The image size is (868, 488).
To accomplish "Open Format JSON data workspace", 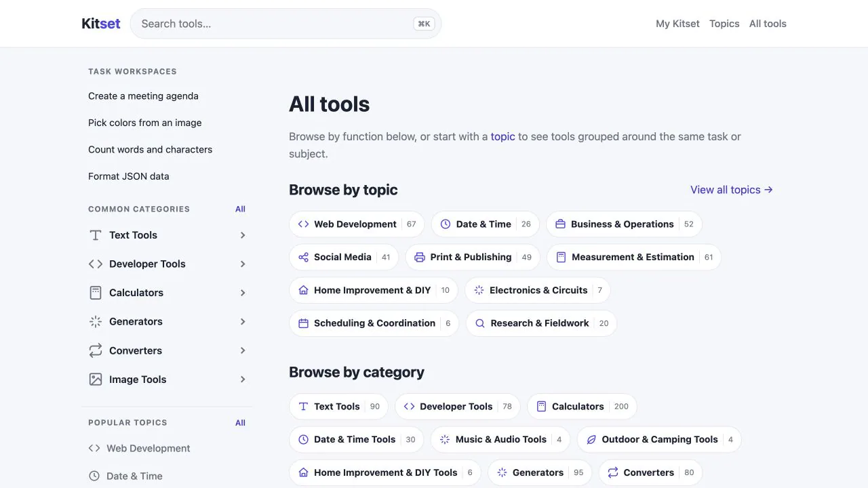I will tap(129, 176).
